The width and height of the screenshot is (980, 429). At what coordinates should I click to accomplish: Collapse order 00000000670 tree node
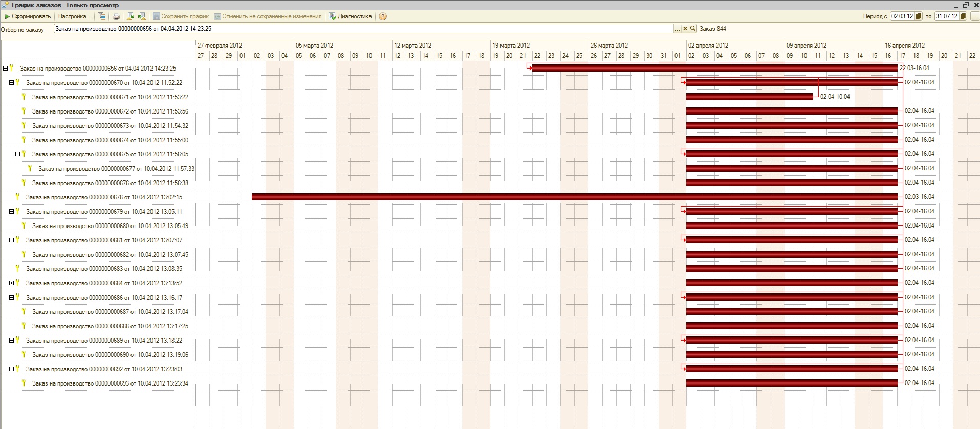click(12, 82)
